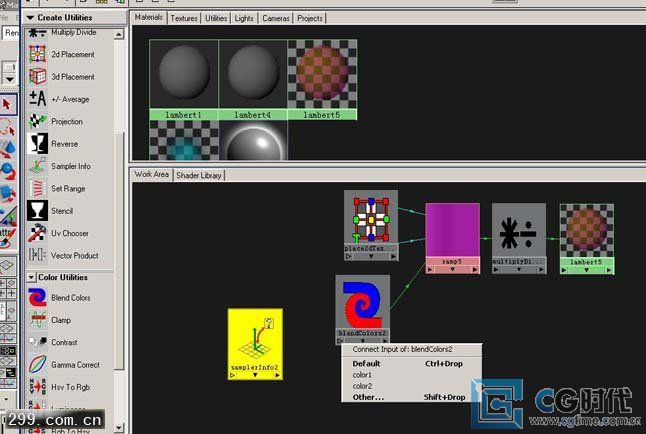The height and width of the screenshot is (434, 646).
Task: Select the yellow samplerInfo2 node
Action: tap(255, 344)
